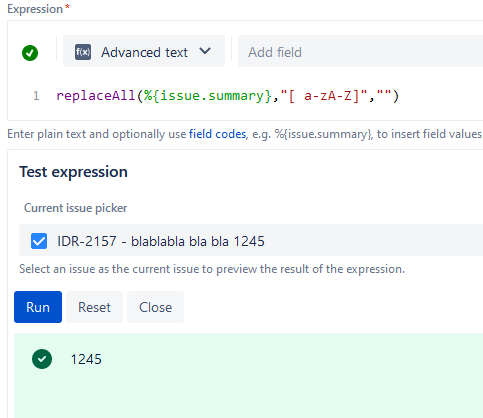
Task: Click into the replaceAll expression code line
Action: [x=227, y=96]
